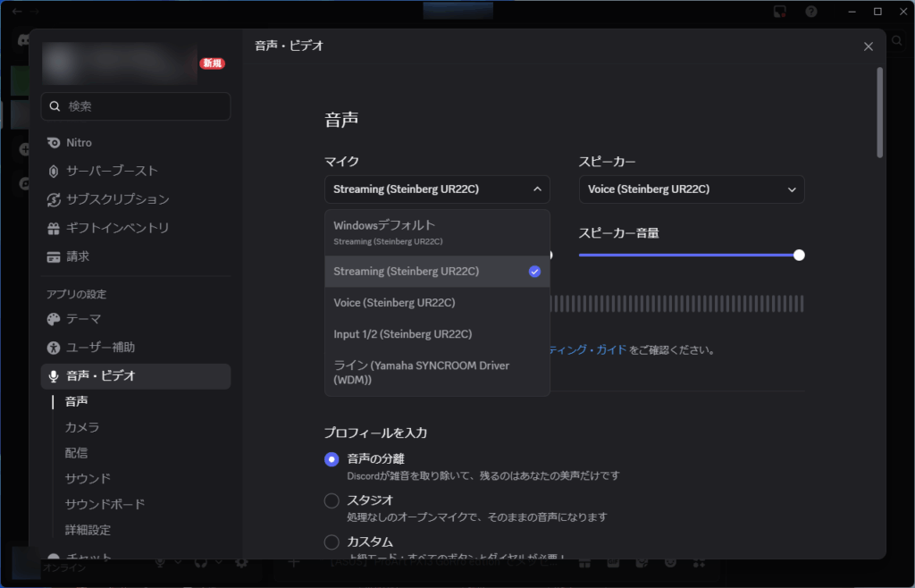Open ギフトインベントリ page
915x588 pixels.
point(136,228)
